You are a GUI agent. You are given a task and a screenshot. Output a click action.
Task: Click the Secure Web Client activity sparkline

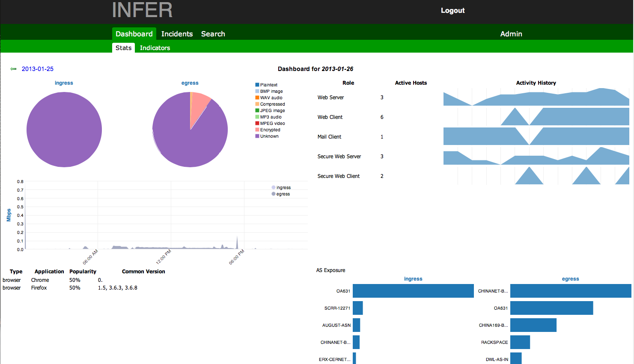coord(536,176)
